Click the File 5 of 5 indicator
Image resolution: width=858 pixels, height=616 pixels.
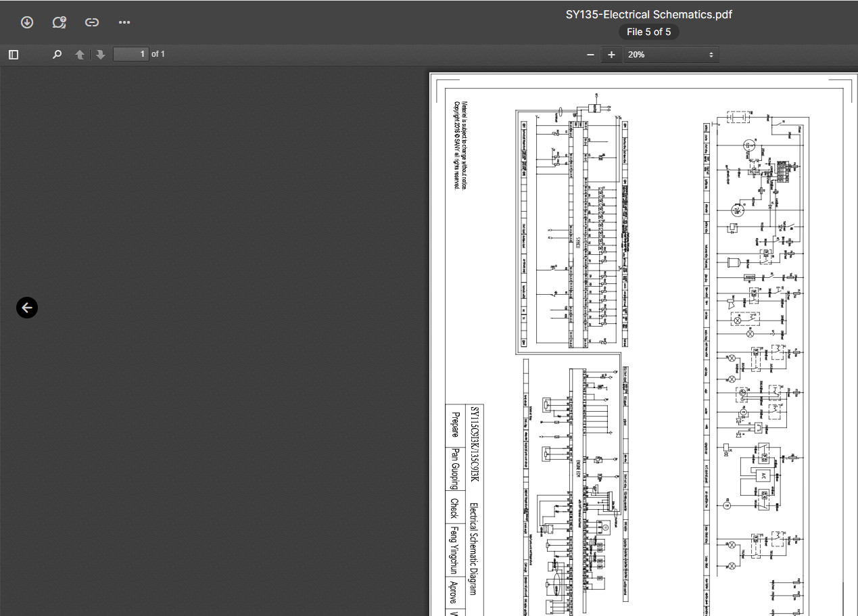[649, 32]
